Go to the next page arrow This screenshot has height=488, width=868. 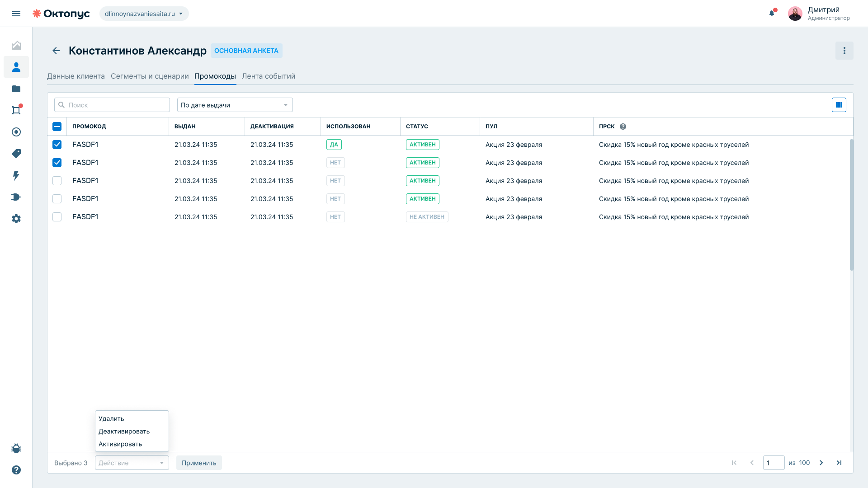(x=821, y=463)
